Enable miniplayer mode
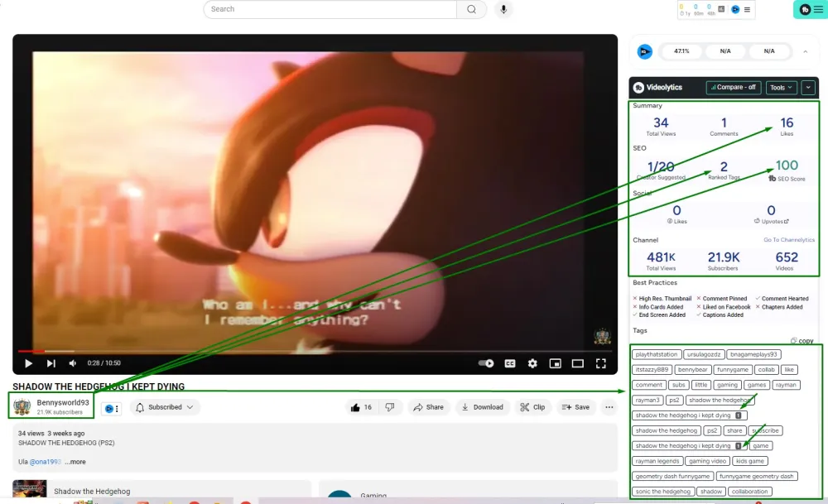This screenshot has width=828, height=504. pyautogui.click(x=555, y=363)
